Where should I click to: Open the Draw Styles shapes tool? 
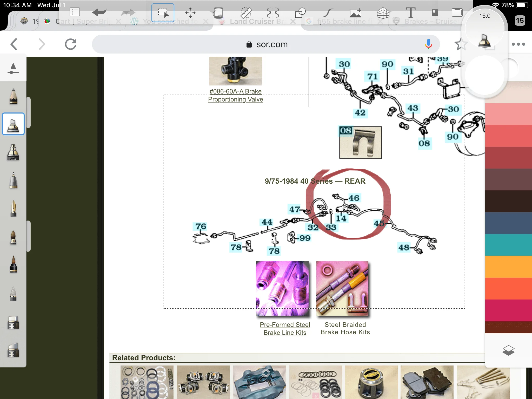301,12
